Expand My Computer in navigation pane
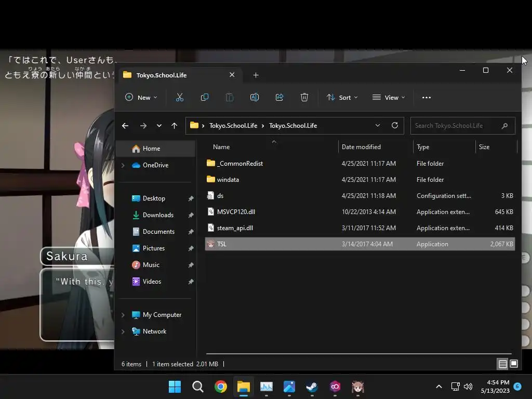Viewport: 532px width, 399px height. point(123,315)
